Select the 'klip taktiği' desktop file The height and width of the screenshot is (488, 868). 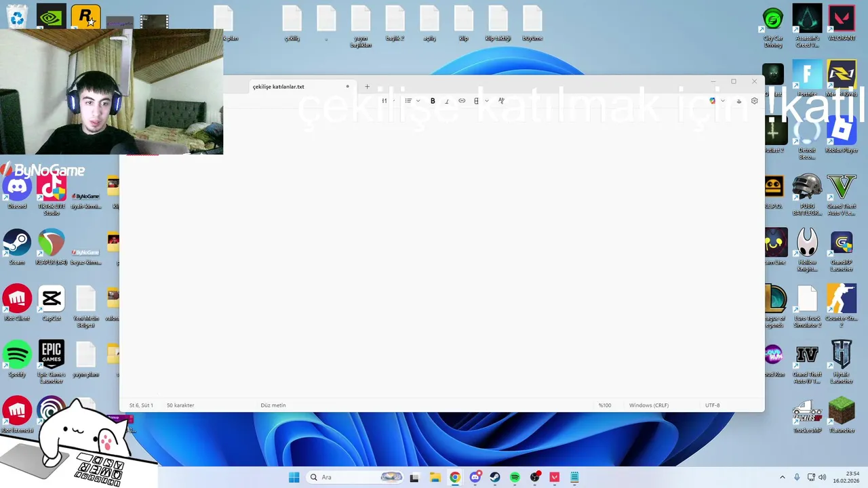[x=498, y=24]
